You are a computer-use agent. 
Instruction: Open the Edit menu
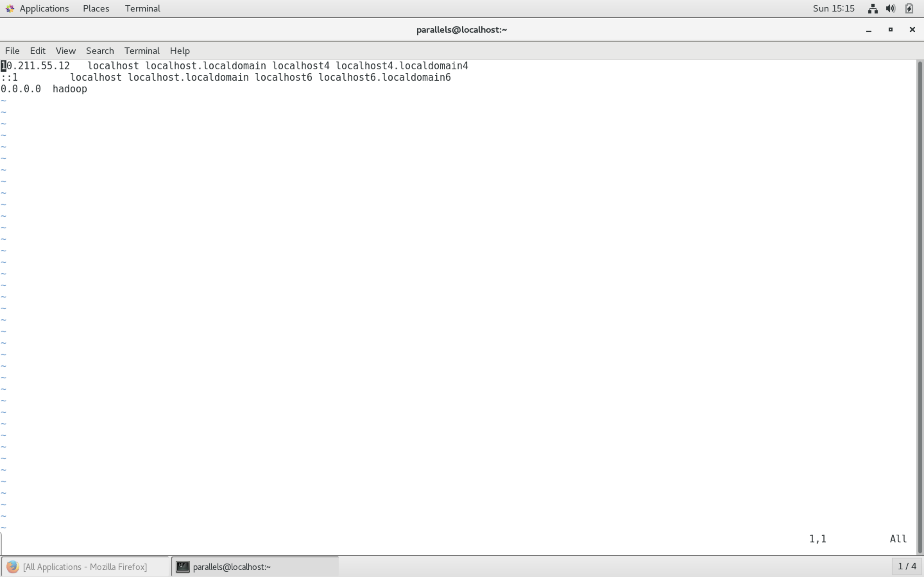37,51
